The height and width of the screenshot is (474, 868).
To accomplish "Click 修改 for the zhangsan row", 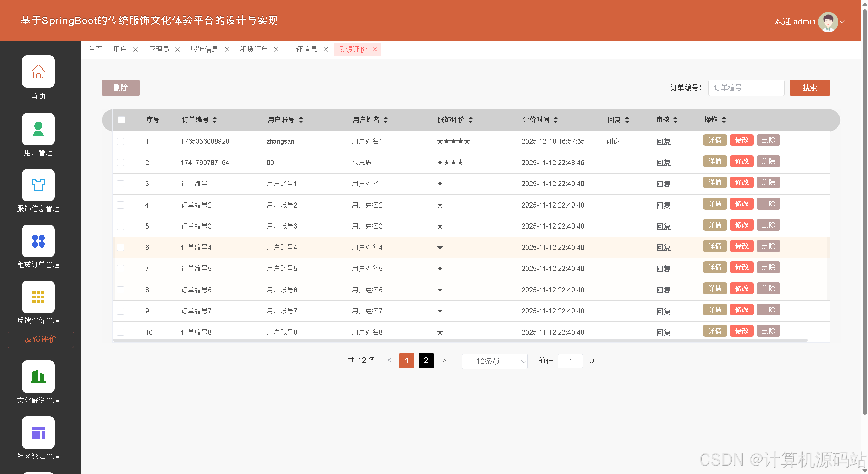I will point(741,140).
